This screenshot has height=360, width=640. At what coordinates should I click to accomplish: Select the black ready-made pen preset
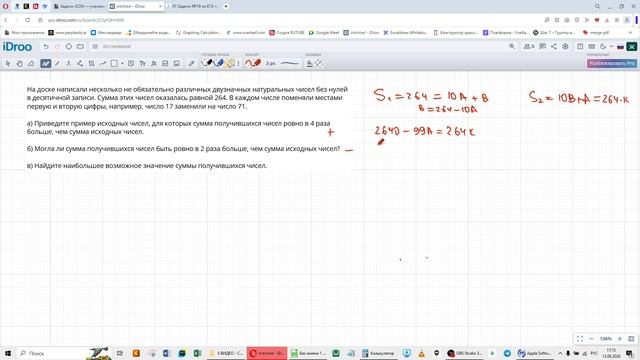(x=207, y=63)
